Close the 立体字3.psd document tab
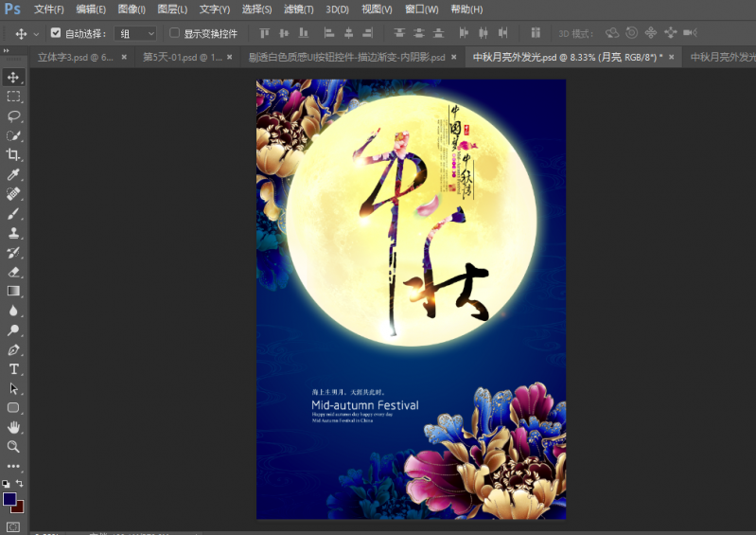This screenshot has height=535, width=756. pos(124,57)
